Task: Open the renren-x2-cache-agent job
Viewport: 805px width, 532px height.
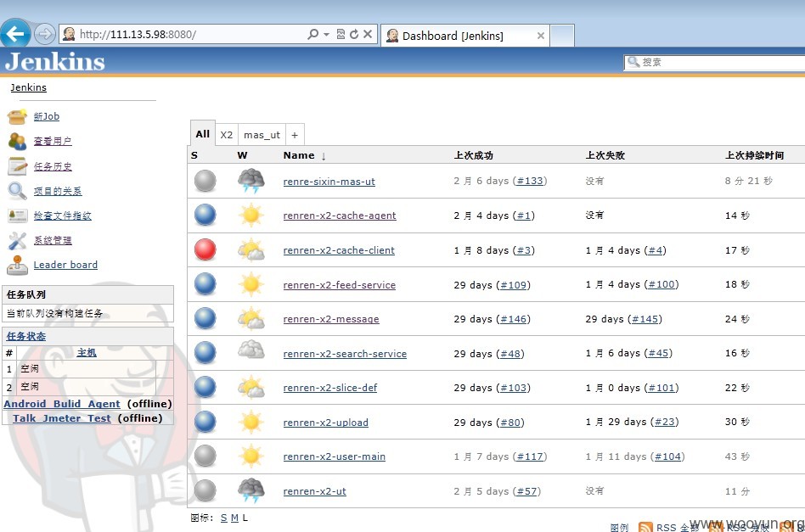Action: tap(340, 216)
